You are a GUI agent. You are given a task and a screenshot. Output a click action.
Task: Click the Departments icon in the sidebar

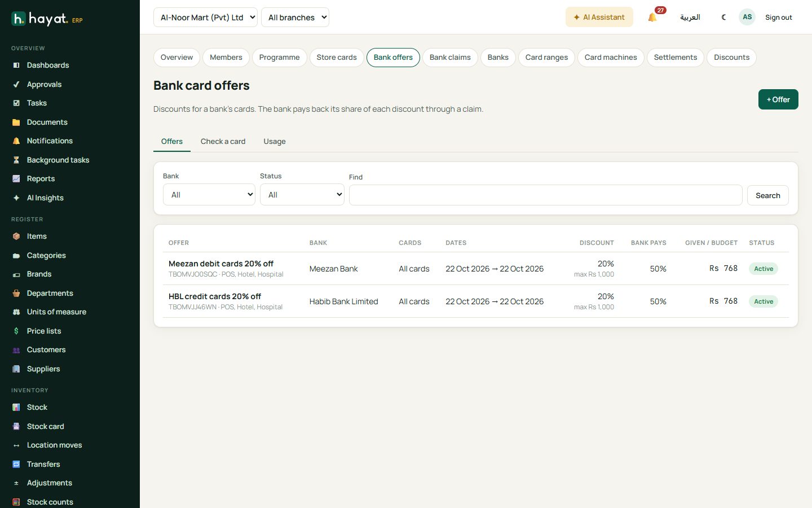(16, 294)
